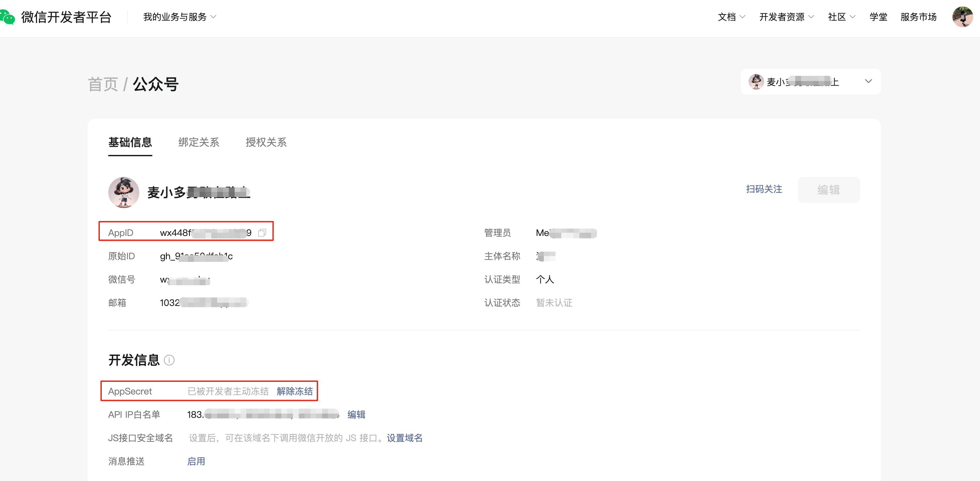Open the 文档 dropdown menu
Image resolution: width=980 pixels, height=481 pixels.
(x=731, y=17)
